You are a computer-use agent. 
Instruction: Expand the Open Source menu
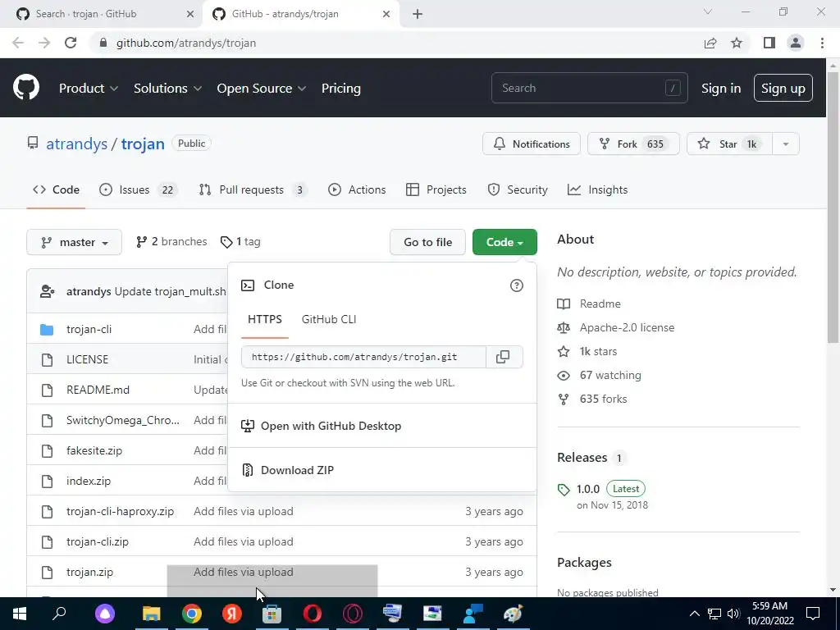[x=262, y=89]
